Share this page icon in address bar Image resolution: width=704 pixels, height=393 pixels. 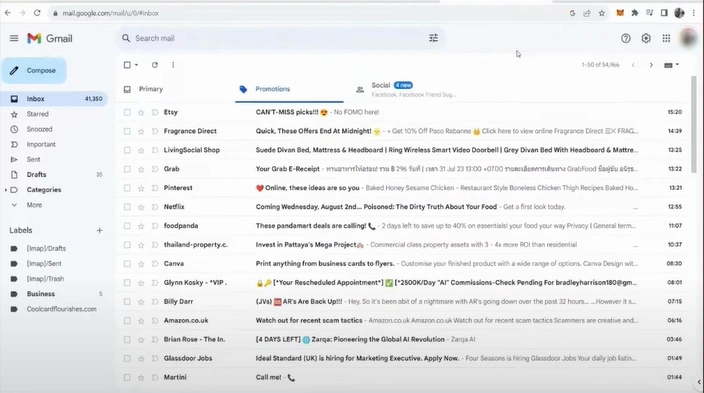point(587,13)
